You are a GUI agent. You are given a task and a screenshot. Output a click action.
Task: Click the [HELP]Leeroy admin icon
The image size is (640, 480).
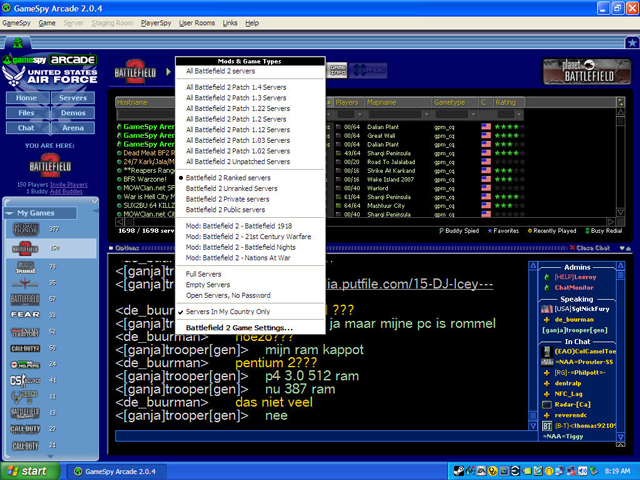coord(547,277)
